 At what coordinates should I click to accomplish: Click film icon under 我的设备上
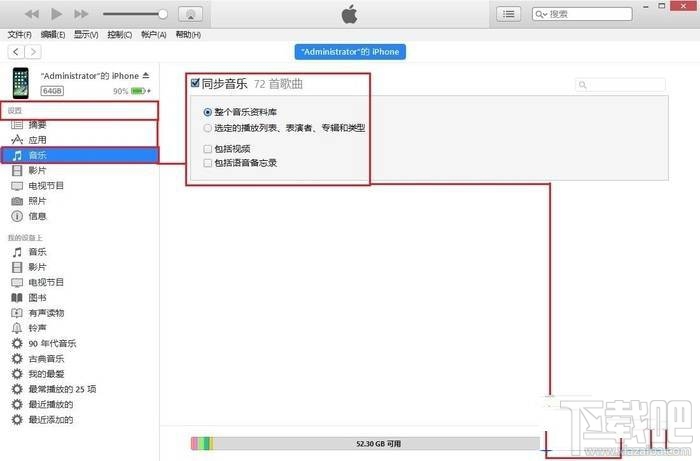[x=17, y=267]
